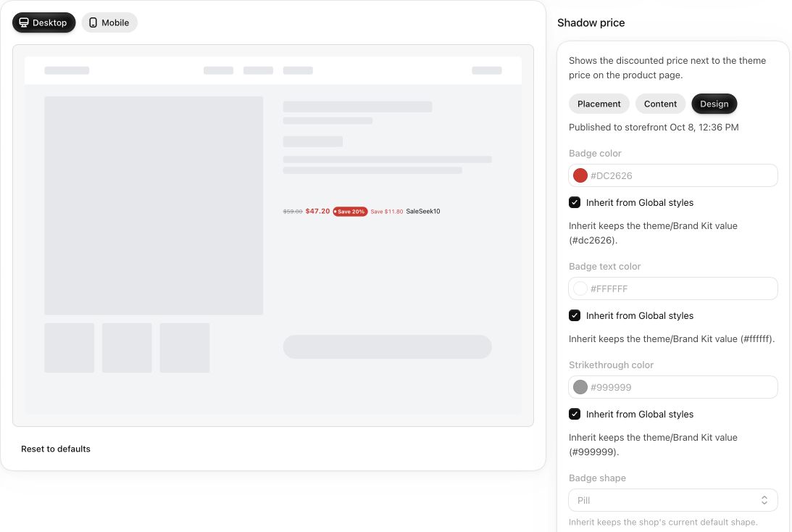The width and height of the screenshot is (792, 532).
Task: Click Reset to defaults
Action: (56, 449)
